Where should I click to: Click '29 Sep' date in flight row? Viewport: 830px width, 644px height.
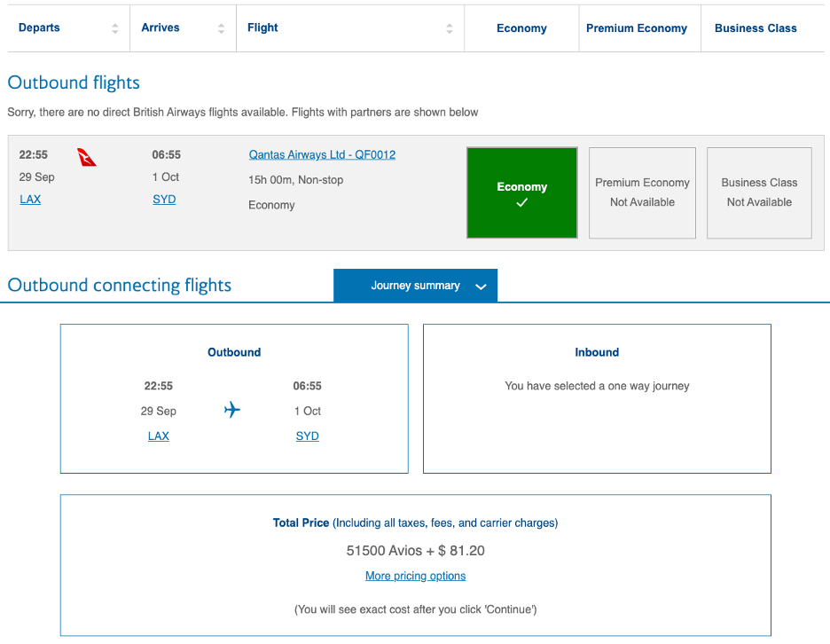click(x=36, y=177)
